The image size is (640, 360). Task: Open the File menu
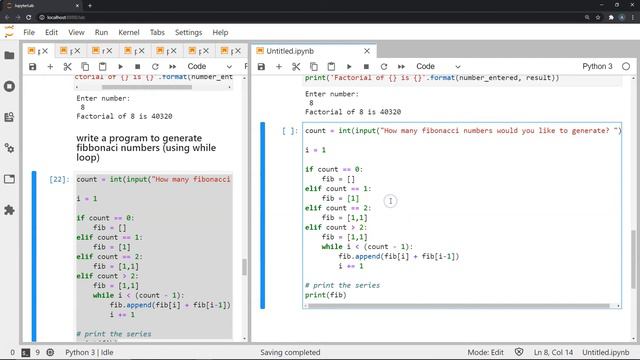29,32
